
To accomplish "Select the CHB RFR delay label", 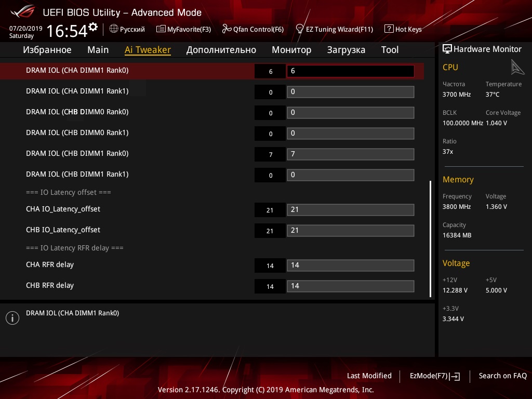I will pos(50,285).
